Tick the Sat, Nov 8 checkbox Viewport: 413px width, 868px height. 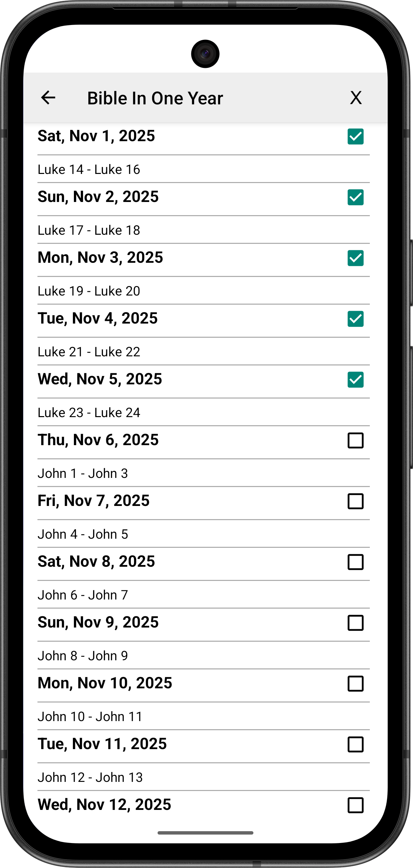[x=355, y=562]
